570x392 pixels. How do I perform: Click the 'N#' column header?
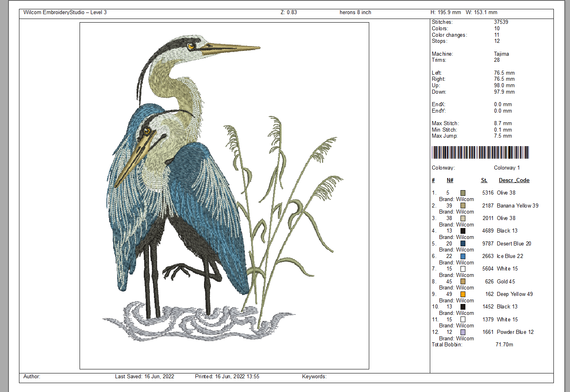(450, 180)
